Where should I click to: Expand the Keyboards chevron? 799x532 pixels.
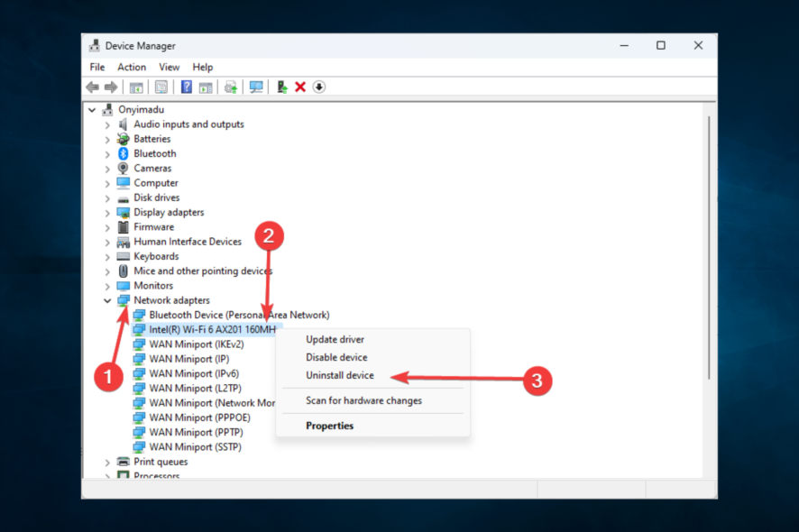point(107,257)
